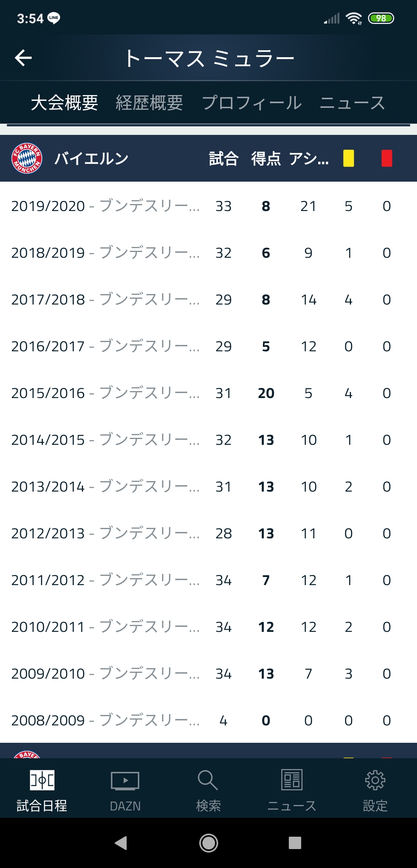Tap the red card column icon
The width and height of the screenshot is (417, 868).
pos(386,158)
